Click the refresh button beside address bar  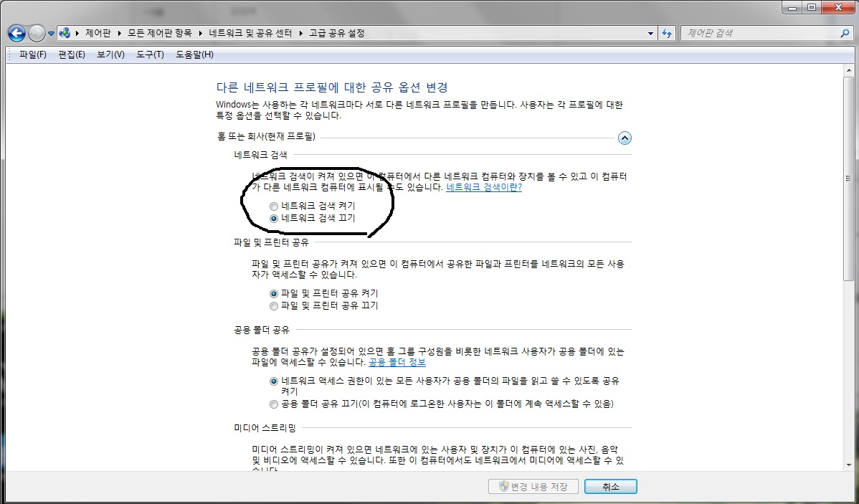point(667,33)
